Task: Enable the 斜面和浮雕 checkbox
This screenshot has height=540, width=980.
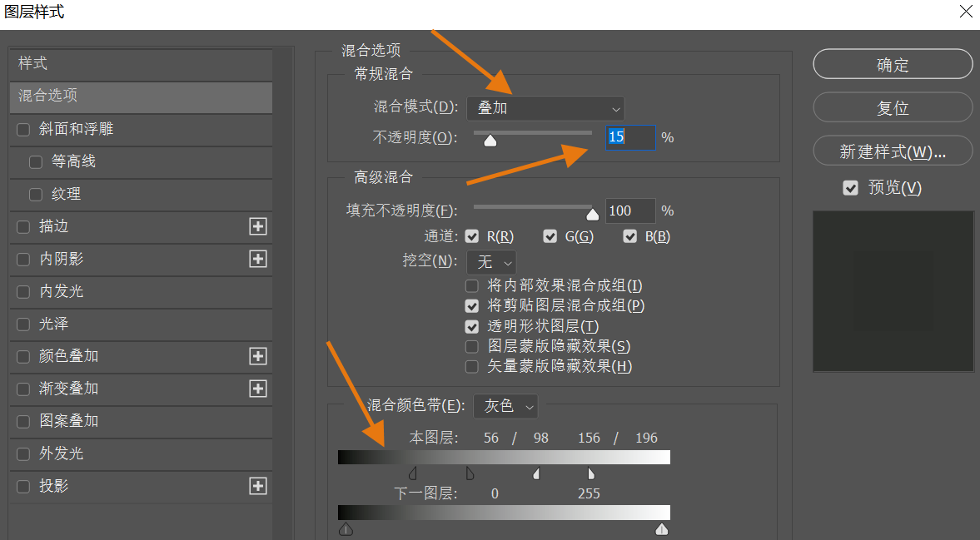Action: [23, 129]
